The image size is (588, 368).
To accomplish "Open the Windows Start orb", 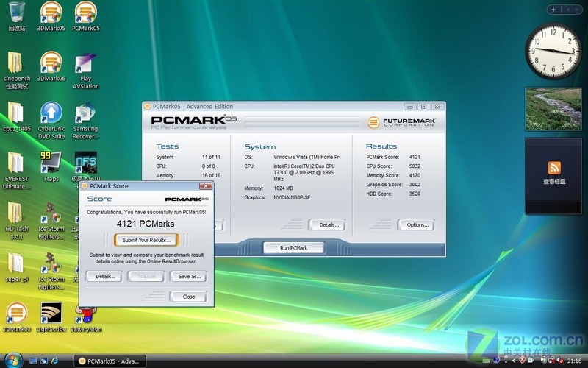I will (x=13, y=361).
